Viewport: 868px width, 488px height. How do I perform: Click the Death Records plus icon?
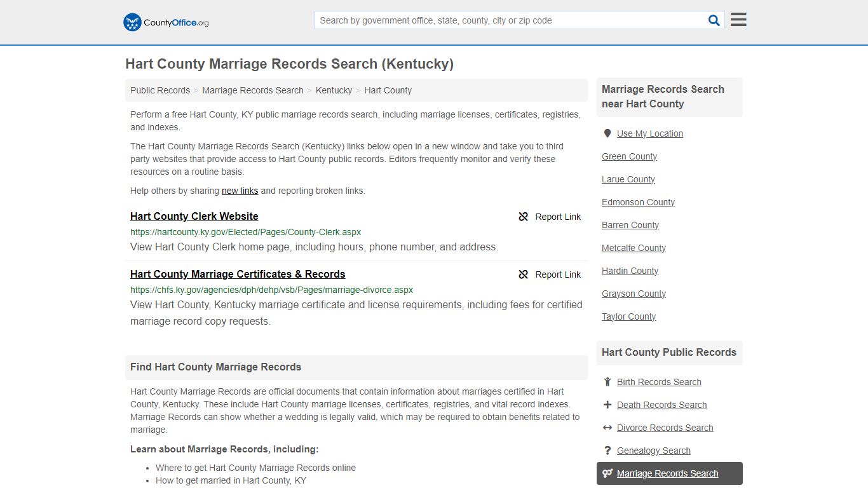click(x=607, y=405)
